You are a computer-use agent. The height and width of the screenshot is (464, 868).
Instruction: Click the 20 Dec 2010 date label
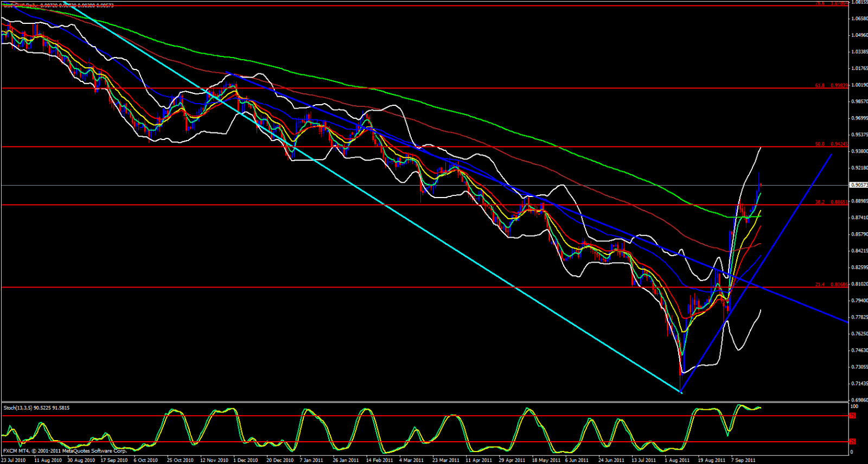pyautogui.click(x=280, y=460)
